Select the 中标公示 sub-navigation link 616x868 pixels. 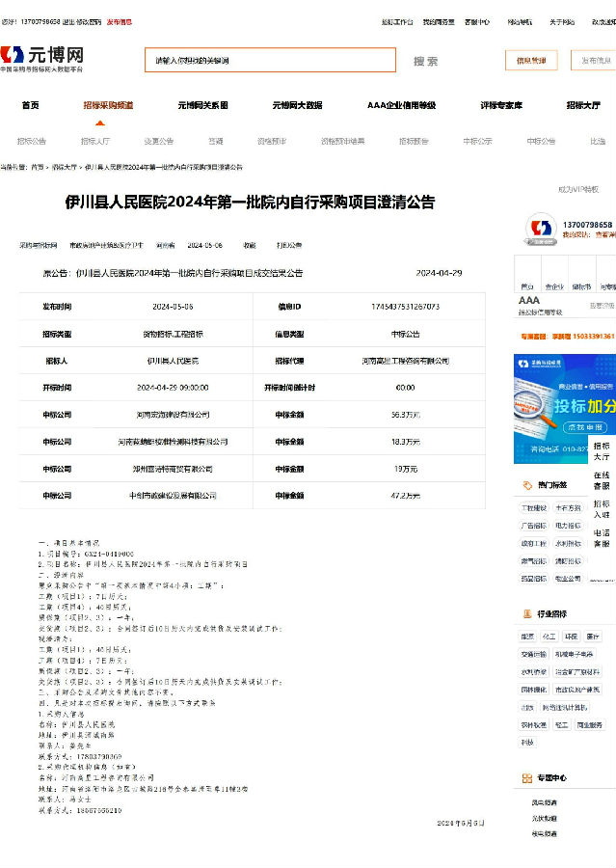click(477, 141)
